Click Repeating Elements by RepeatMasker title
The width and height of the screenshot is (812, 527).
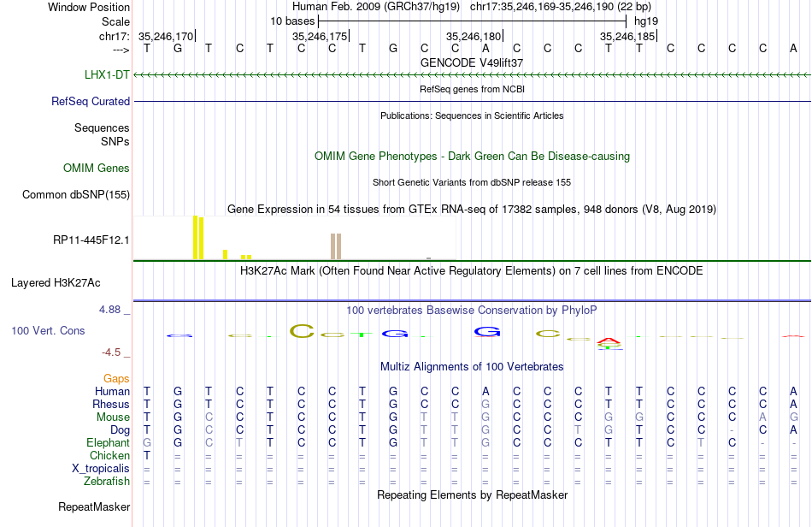(472, 494)
